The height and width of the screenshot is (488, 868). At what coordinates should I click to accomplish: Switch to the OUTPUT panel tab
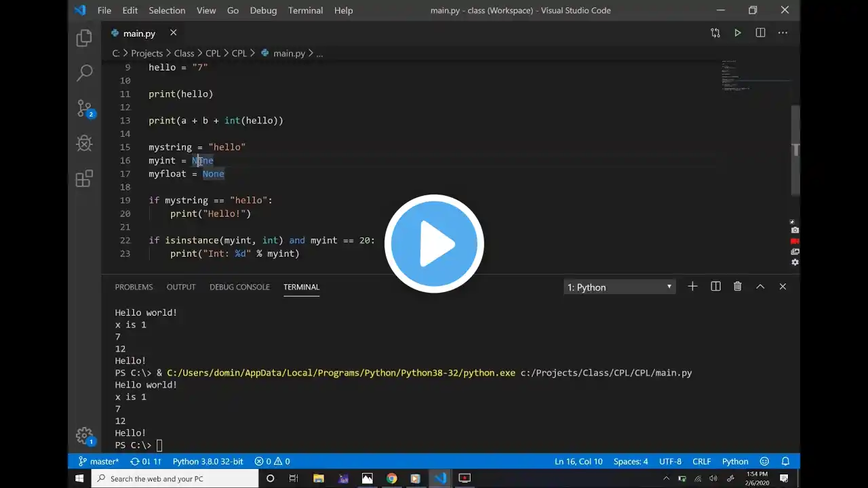181,287
